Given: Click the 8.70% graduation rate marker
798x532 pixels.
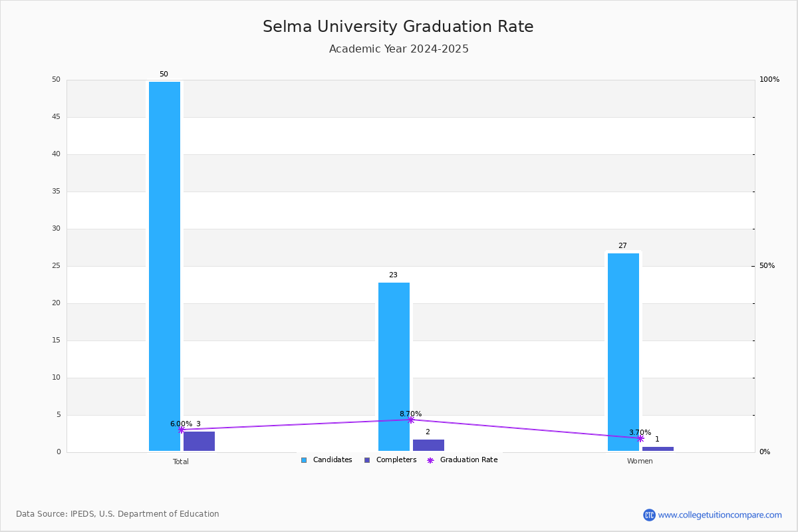Looking at the screenshot, I should tap(410, 420).
